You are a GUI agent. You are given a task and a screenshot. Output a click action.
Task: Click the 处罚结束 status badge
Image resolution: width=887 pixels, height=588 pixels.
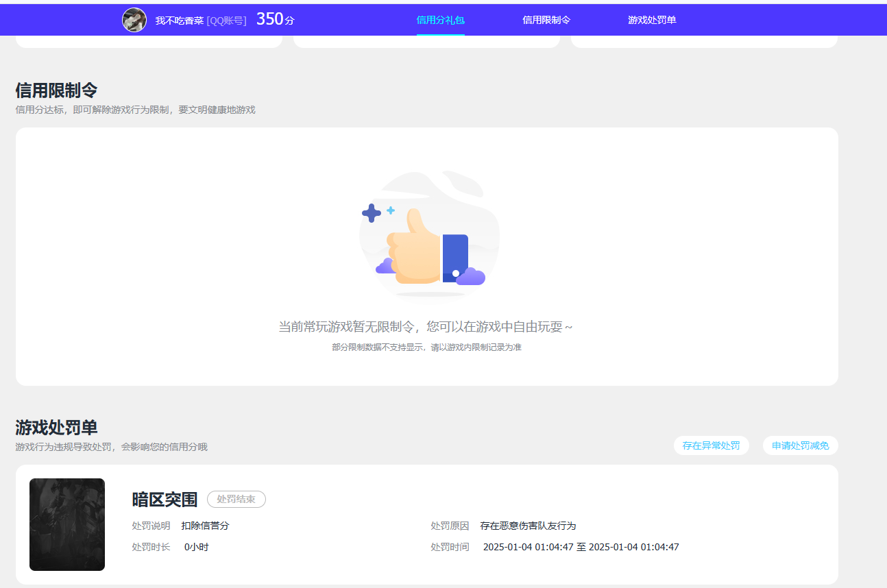[236, 500]
